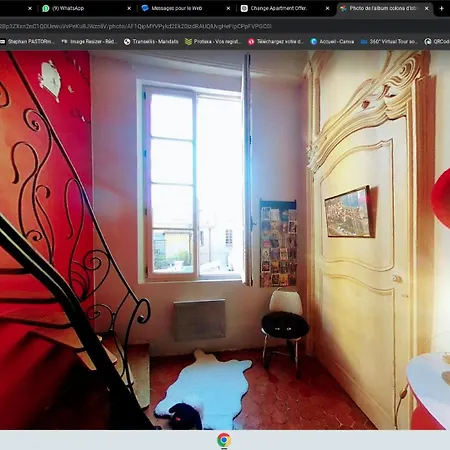Select the Photo de l'album tab

[384, 8]
